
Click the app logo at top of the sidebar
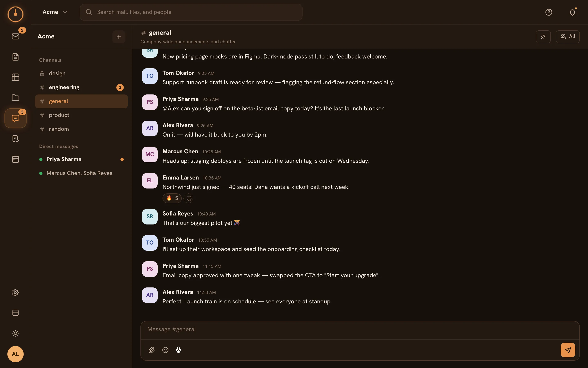tap(15, 14)
